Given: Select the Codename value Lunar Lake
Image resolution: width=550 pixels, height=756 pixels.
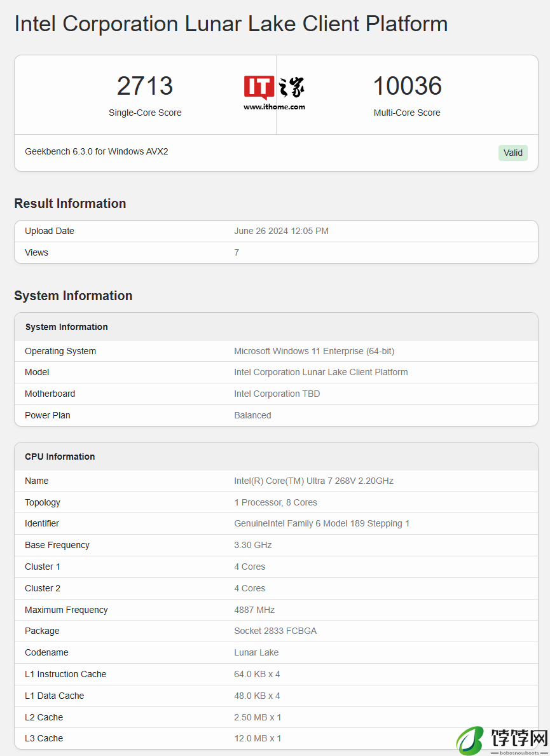Looking at the screenshot, I should [256, 653].
